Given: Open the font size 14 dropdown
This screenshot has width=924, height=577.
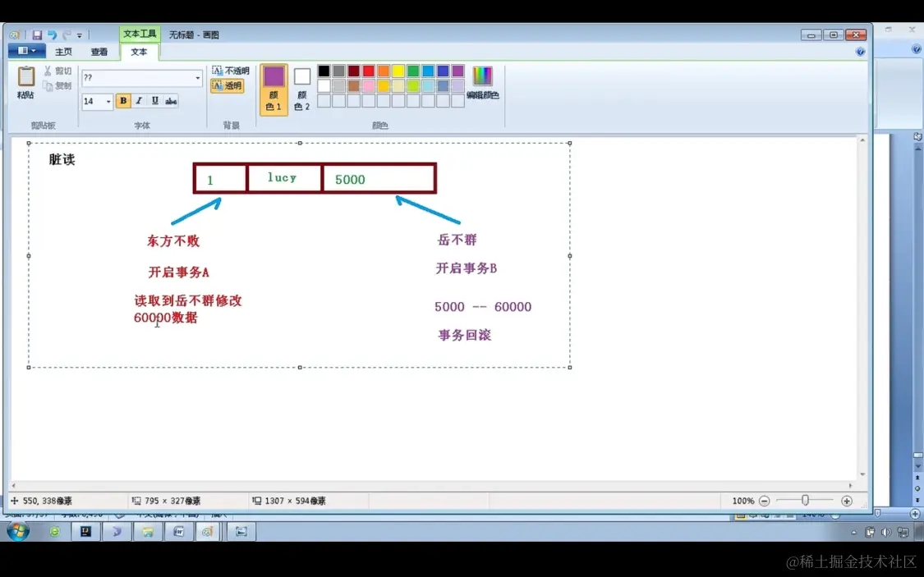Looking at the screenshot, I should click(x=108, y=101).
